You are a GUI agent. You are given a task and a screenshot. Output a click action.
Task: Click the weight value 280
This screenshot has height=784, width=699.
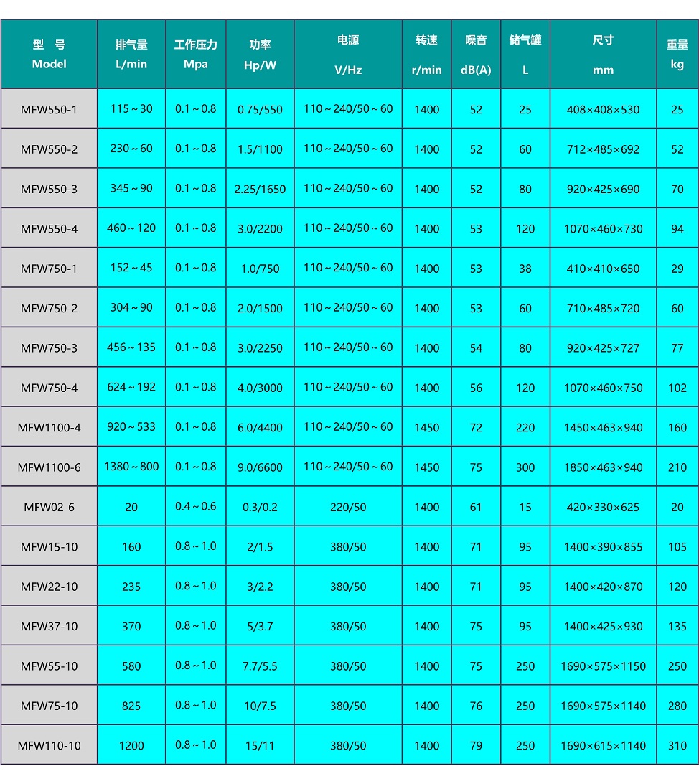coord(677,706)
